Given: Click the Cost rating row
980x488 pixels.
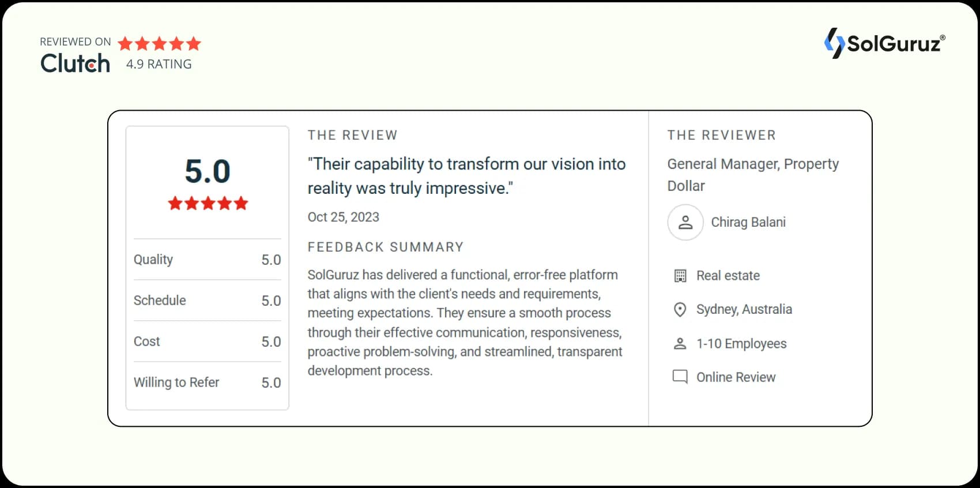Looking at the screenshot, I should pyautogui.click(x=207, y=341).
